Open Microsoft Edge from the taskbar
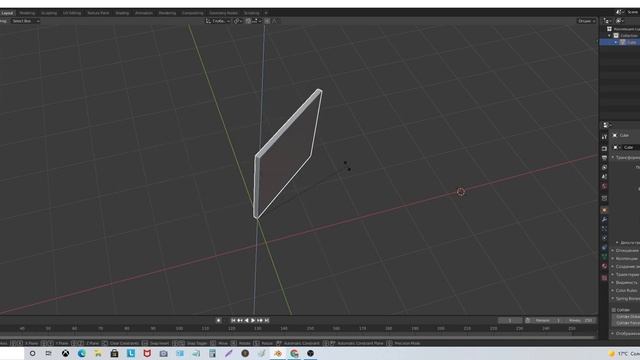 (82, 353)
